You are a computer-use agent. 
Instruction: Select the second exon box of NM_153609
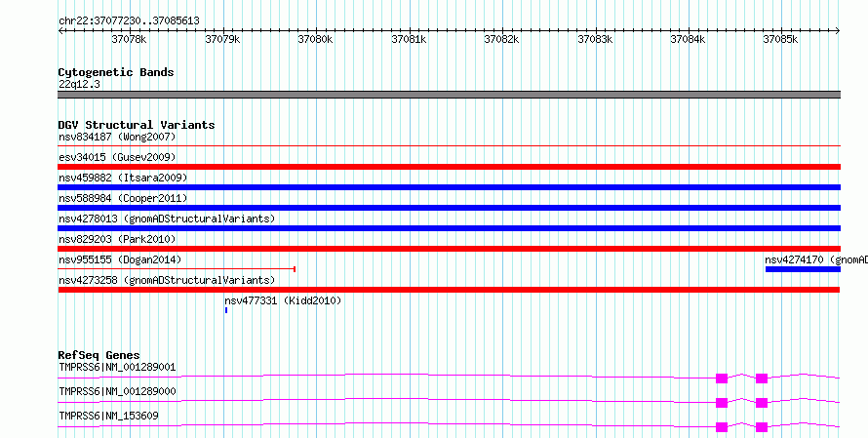point(762,427)
